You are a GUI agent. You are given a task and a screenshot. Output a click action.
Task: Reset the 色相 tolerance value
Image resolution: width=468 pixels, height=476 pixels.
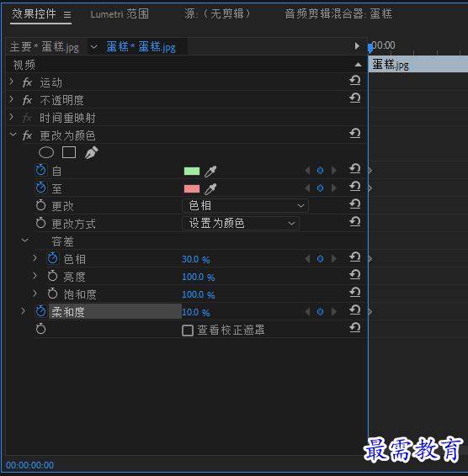[x=354, y=257]
